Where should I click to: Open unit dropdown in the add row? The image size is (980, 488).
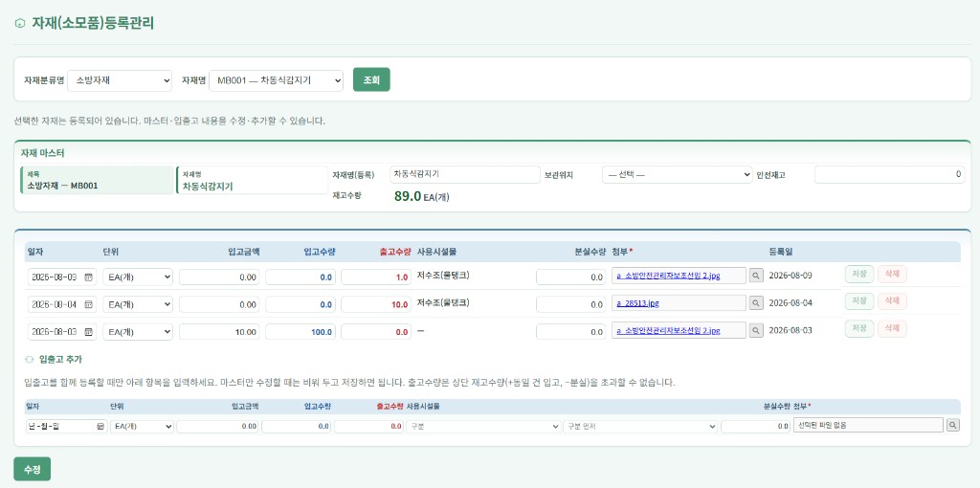point(142,426)
